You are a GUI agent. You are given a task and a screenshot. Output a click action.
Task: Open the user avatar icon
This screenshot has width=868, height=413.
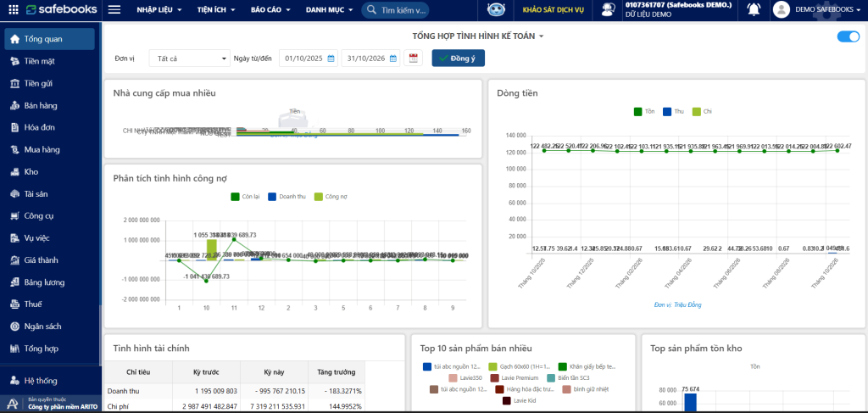click(x=781, y=9)
